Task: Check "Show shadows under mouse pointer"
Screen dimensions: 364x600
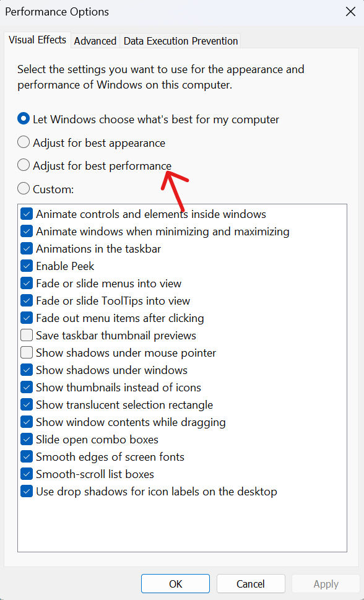Action: 27,352
